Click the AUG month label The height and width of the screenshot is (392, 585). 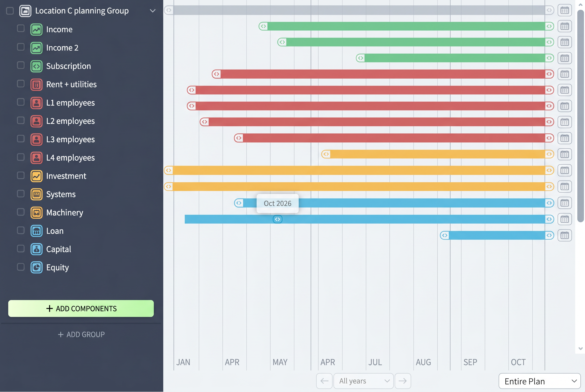point(423,362)
